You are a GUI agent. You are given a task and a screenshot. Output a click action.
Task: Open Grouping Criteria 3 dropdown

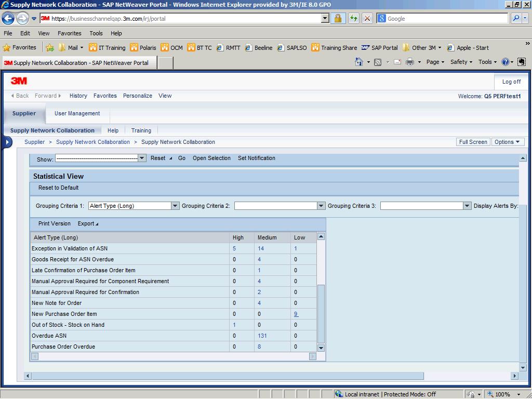tap(467, 206)
